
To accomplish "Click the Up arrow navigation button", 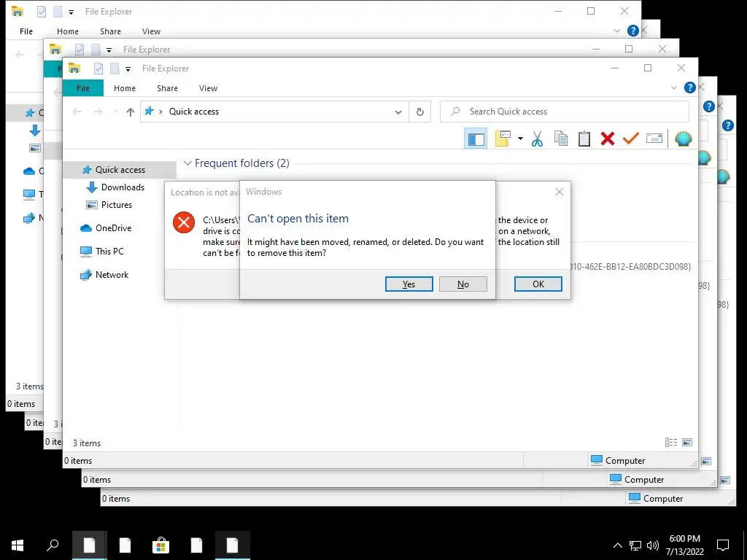I will (x=130, y=112).
